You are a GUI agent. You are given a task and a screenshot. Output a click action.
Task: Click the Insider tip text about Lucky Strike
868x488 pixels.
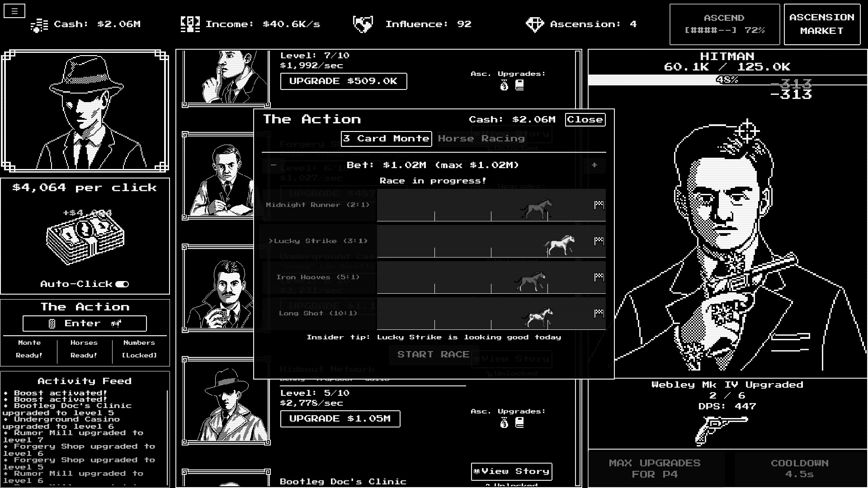pos(434,338)
